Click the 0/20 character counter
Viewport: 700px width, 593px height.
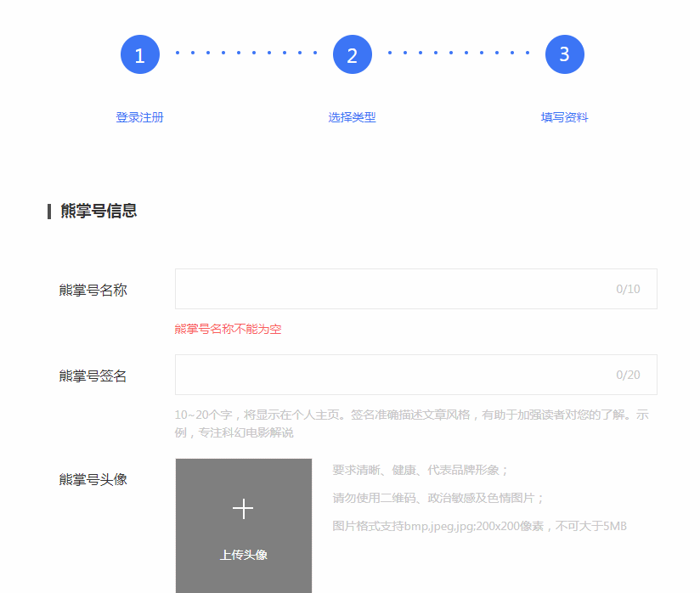click(628, 375)
